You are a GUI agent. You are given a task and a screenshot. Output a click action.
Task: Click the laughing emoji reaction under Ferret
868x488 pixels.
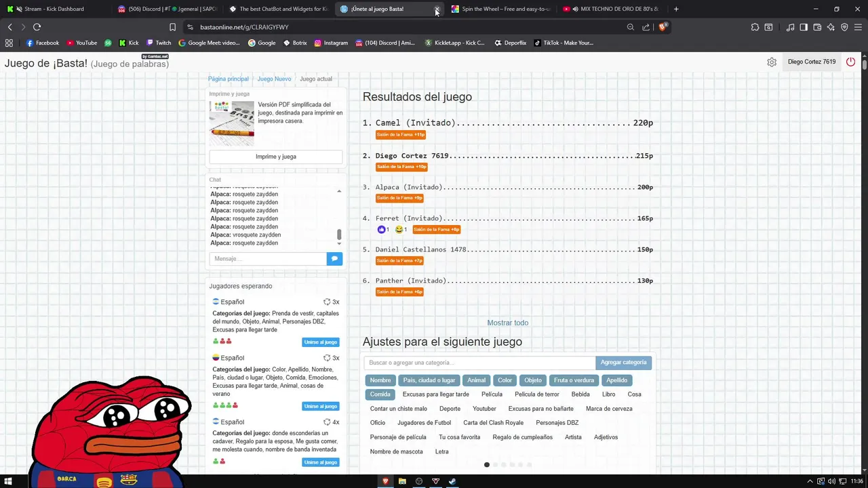point(401,230)
